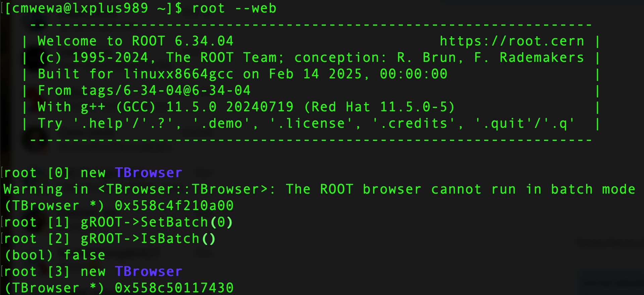
Task: Click the 'root --web' command text
Action: pyautogui.click(x=234, y=8)
